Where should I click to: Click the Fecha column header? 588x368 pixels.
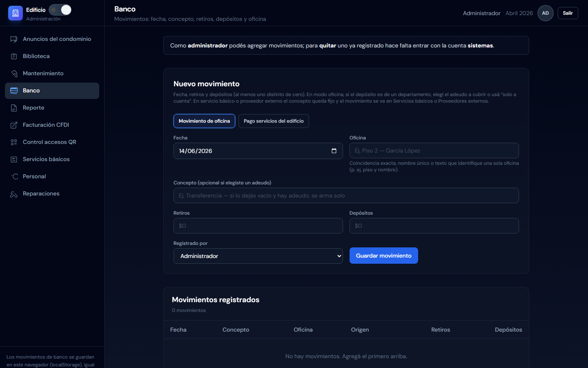178,330
